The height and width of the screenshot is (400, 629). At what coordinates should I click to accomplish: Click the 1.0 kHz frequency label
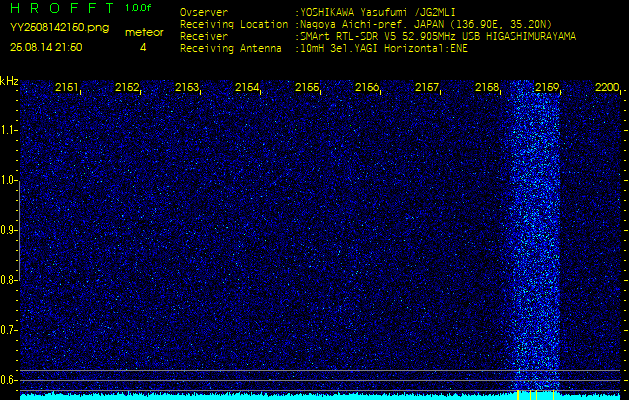click(x=8, y=181)
